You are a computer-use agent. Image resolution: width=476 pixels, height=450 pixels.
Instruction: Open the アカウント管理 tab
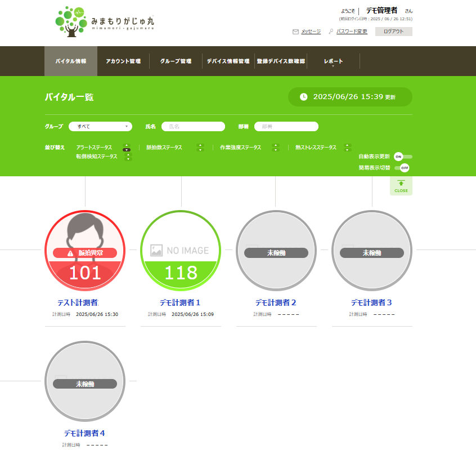tap(123, 61)
